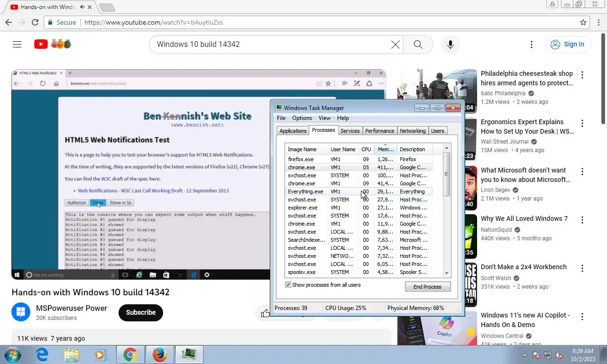Start voice search with the microphone
Viewport: 607px width, 364px height.
tap(451, 44)
